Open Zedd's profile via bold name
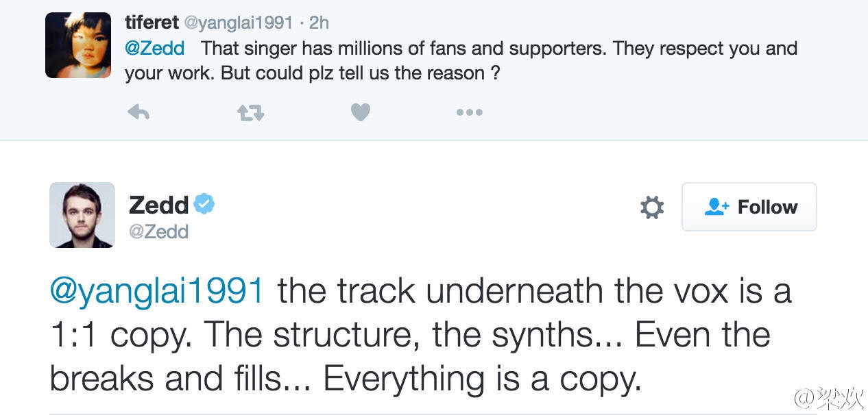868x415 pixels. pyautogui.click(x=158, y=204)
